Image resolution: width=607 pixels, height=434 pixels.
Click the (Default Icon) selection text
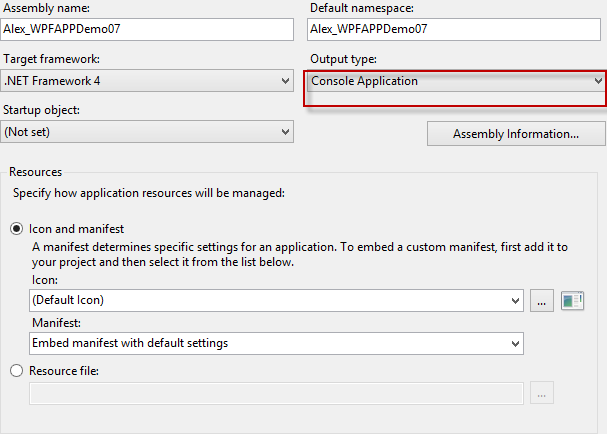pos(68,300)
